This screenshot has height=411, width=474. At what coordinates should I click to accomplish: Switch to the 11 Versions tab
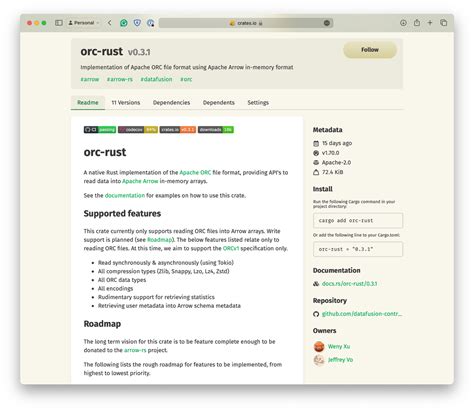tap(126, 103)
